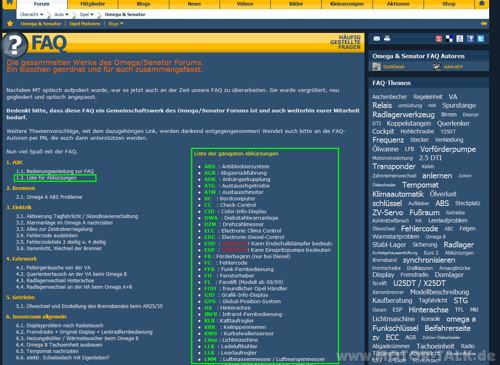
Task: Click the Modellbeschreibung tag
Action: pos(439,292)
